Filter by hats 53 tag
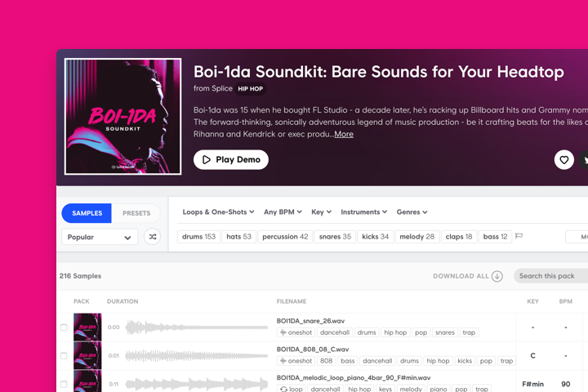This screenshot has height=392, width=588. 238,237
